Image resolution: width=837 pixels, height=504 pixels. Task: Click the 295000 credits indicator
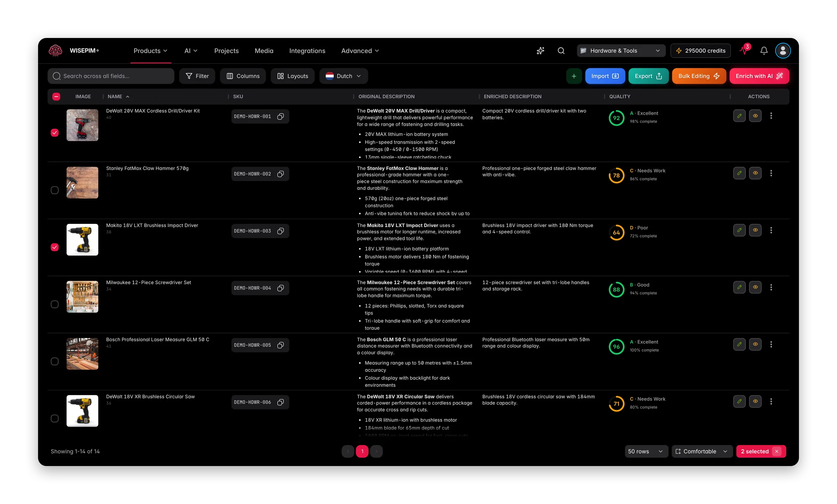tap(700, 51)
